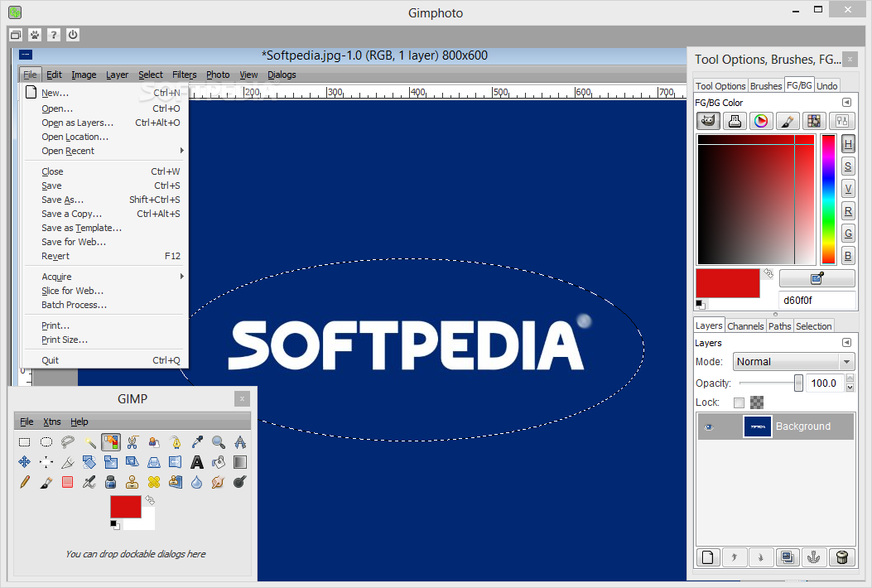The width and height of the screenshot is (872, 588).
Task: Select the Zoom magnifier tool
Action: (x=219, y=442)
